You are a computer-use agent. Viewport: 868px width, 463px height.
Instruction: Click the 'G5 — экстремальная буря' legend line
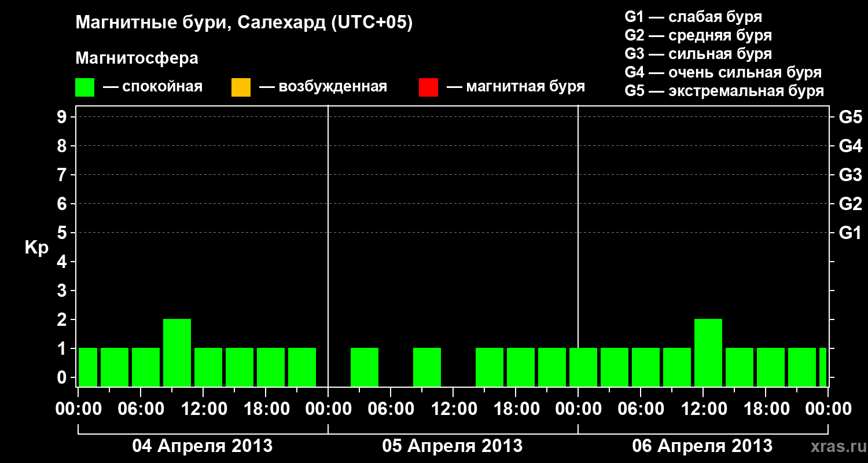724,91
